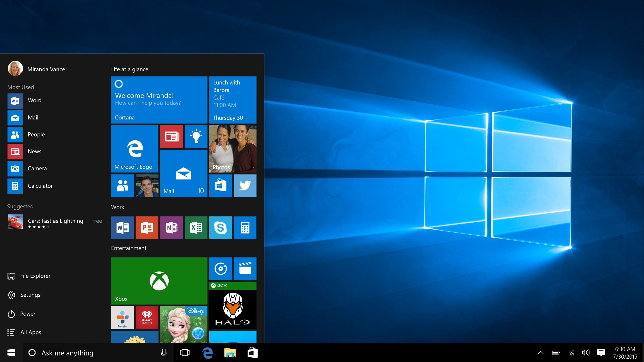The width and height of the screenshot is (644, 362).
Task: Open Settings from Start menu
Action: point(30,295)
